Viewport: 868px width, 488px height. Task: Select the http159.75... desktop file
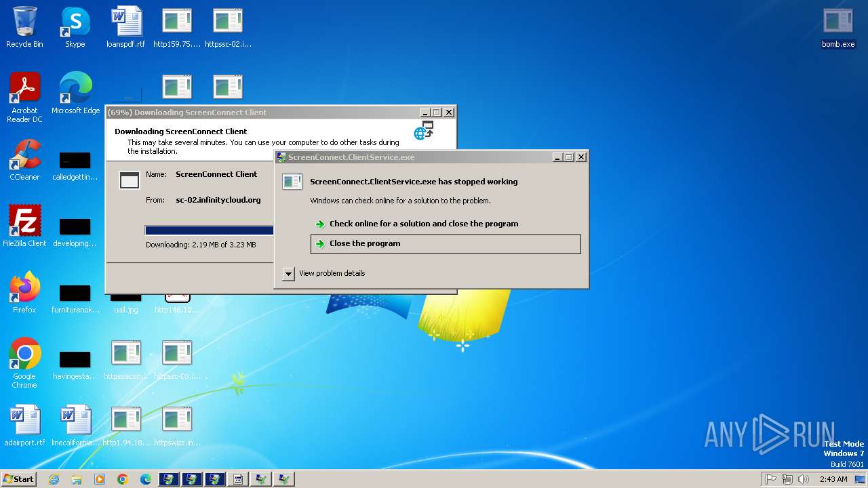click(x=177, y=27)
